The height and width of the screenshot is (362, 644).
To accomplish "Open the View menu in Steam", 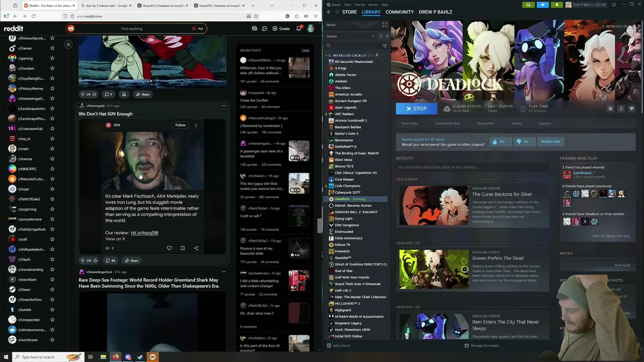I will click(348, 5).
